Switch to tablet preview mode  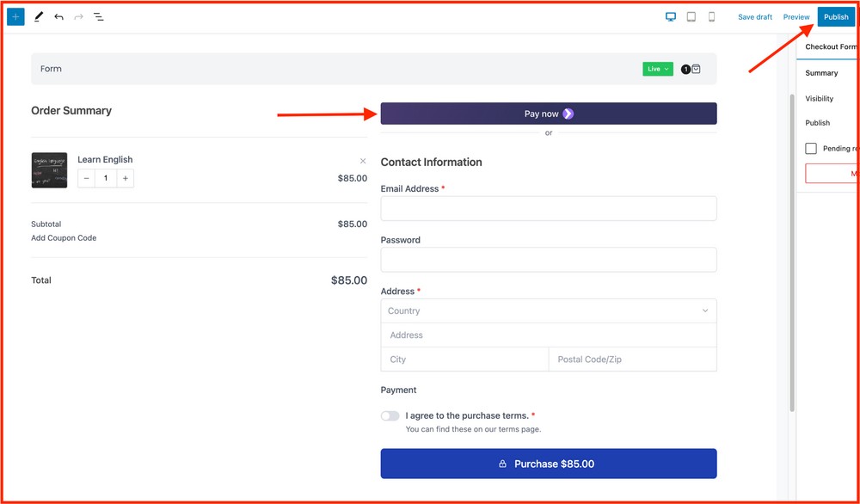(x=691, y=16)
